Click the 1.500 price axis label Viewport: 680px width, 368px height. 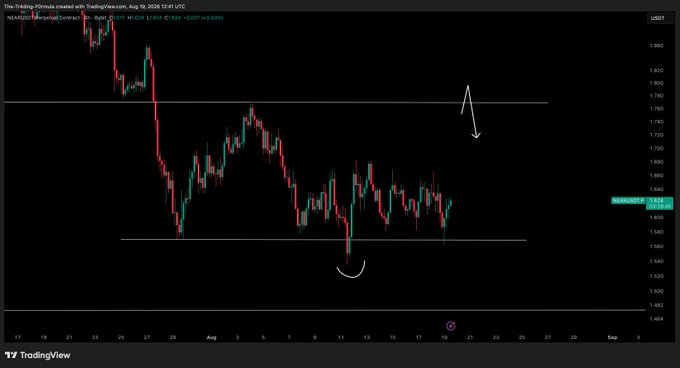[657, 291]
